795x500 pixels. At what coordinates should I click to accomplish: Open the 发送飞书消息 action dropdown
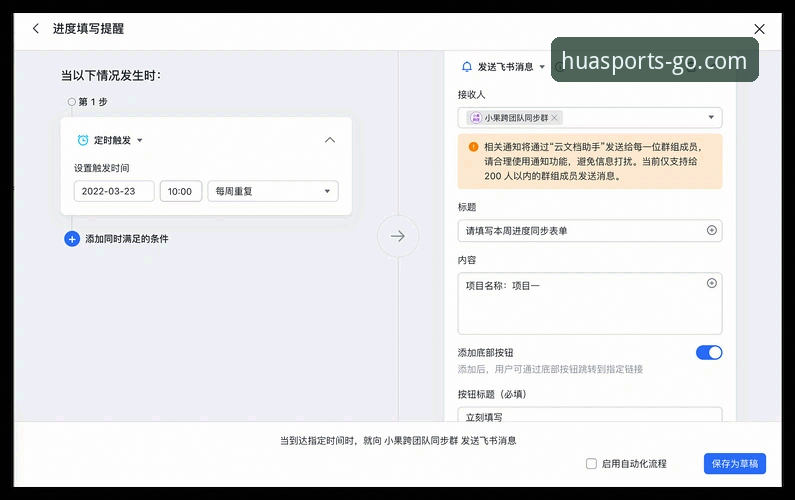542,67
